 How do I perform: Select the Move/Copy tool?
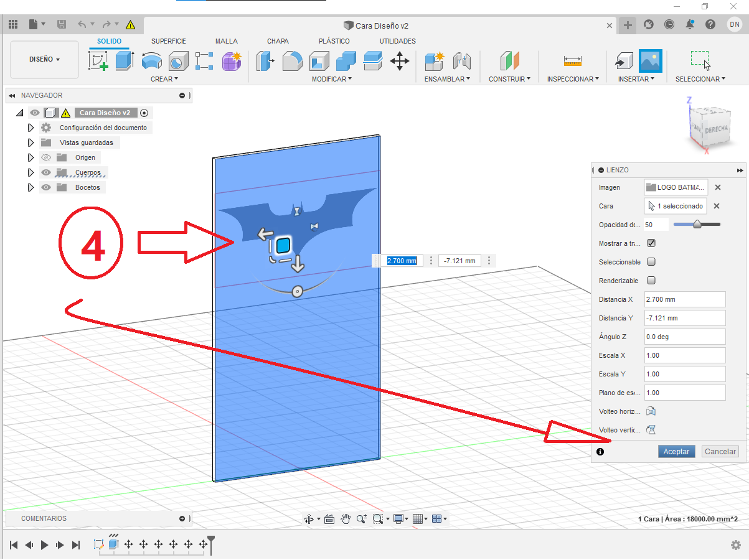[x=399, y=62]
